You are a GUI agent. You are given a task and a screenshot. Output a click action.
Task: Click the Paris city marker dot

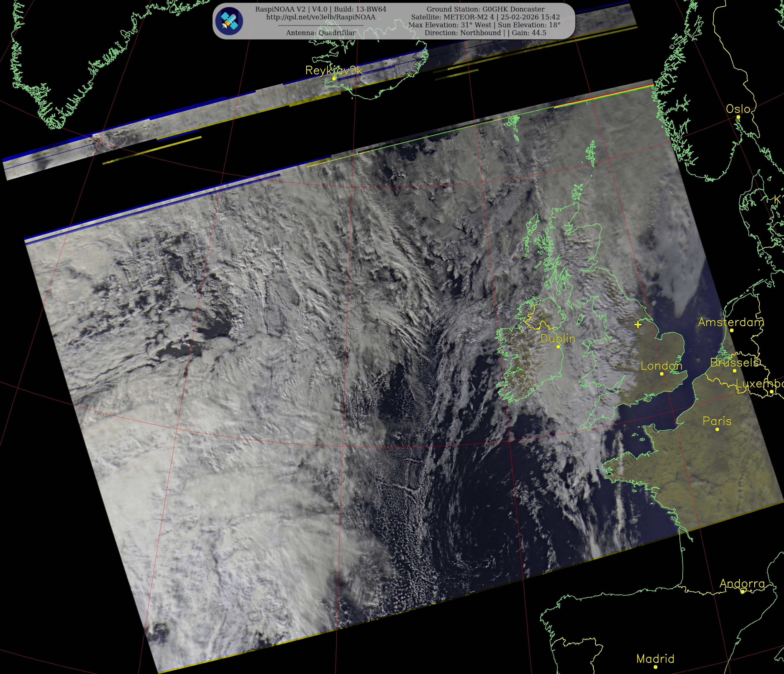coord(717,429)
